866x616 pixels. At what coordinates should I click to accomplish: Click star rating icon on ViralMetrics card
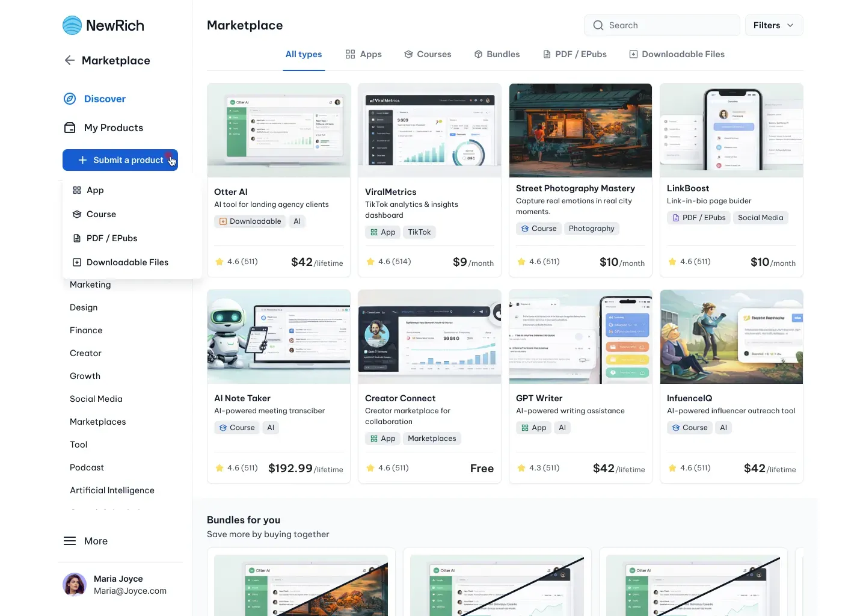pyautogui.click(x=370, y=262)
